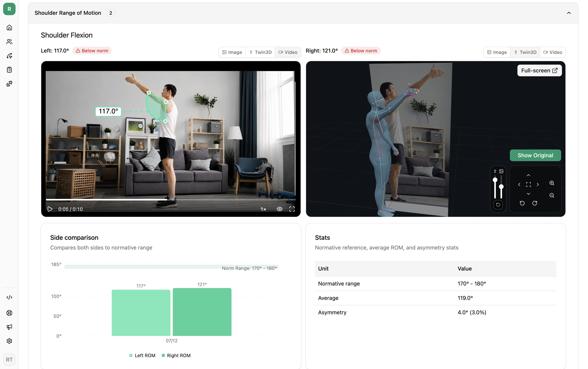Pan the 3D view down
588x369 pixels.
[x=528, y=194]
